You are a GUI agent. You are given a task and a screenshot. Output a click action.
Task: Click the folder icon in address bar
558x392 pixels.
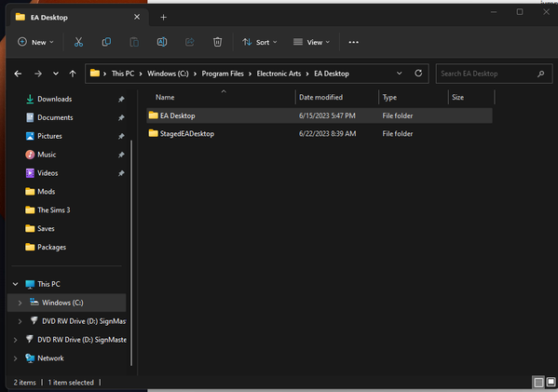[x=95, y=74]
